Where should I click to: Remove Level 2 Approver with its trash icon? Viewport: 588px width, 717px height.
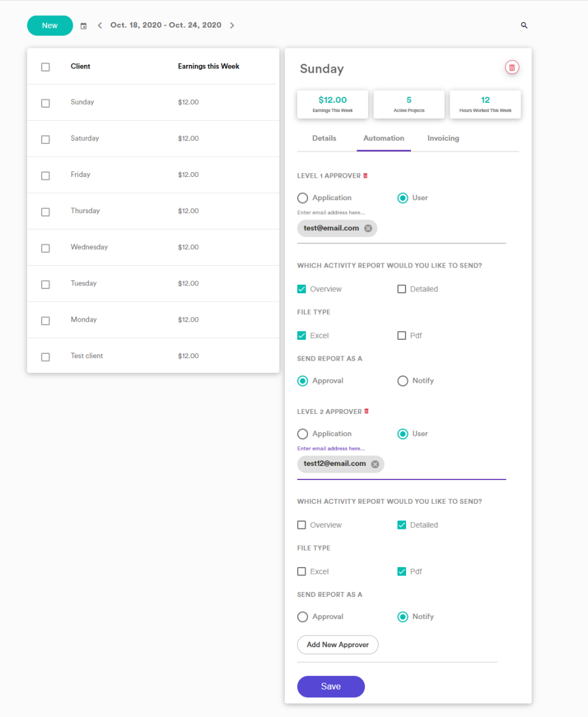pos(366,411)
